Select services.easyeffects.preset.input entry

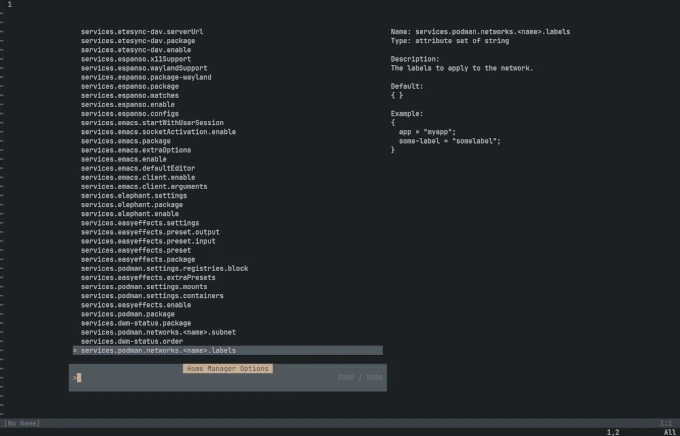click(148, 241)
